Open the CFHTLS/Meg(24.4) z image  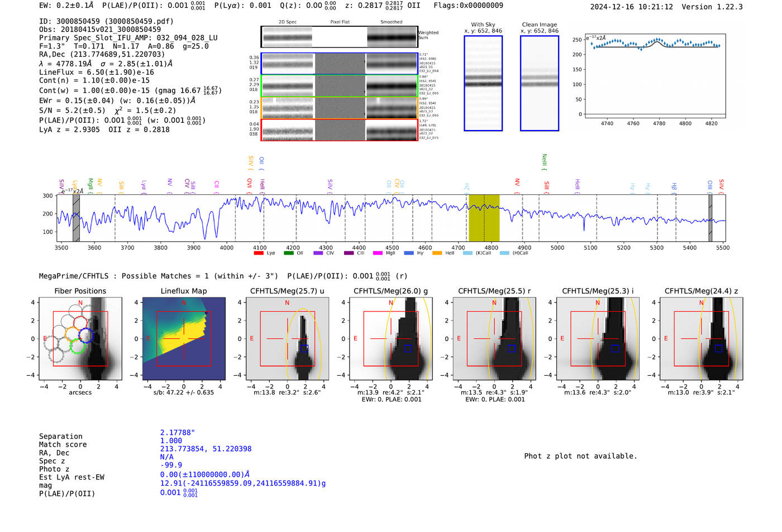pos(702,339)
